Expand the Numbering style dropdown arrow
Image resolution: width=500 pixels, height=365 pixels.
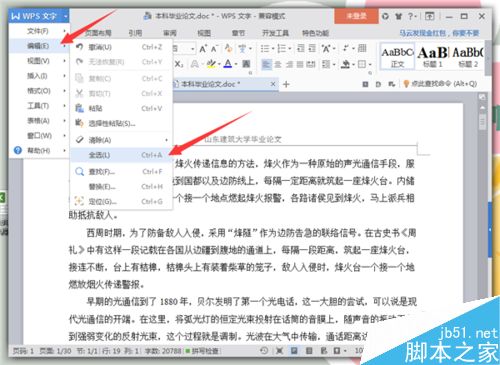pyautogui.click(x=289, y=49)
